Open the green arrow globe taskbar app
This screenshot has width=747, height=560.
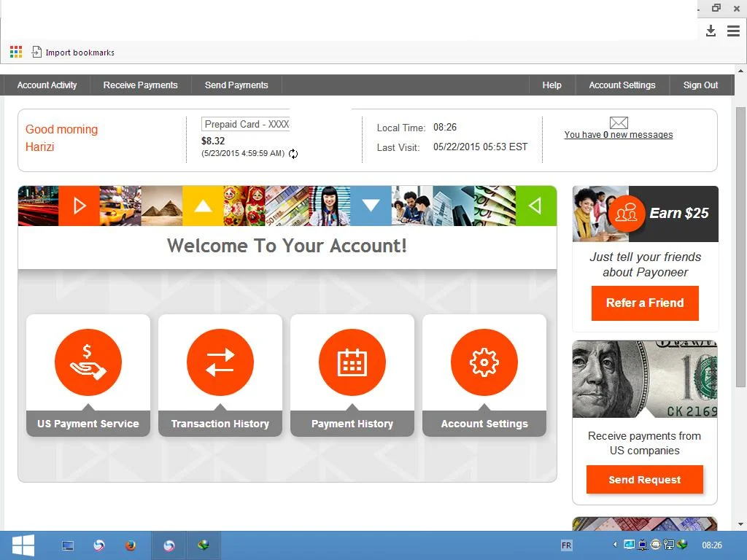point(203,545)
